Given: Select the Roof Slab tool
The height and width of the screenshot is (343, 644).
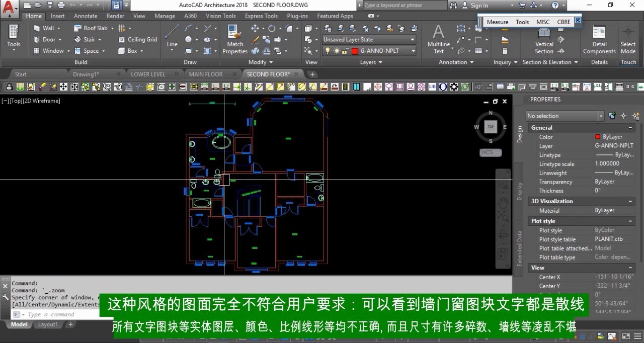Looking at the screenshot, I should (x=93, y=28).
